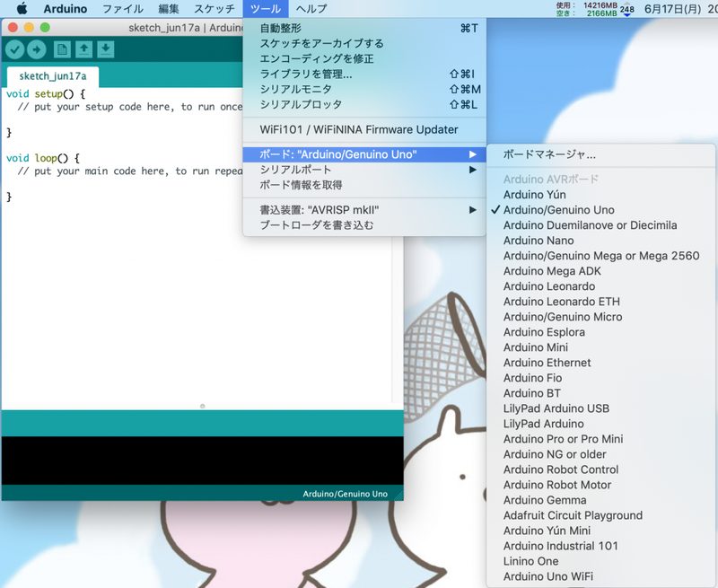Select the checked Arduino/Genuino Uno board

pyautogui.click(x=600, y=210)
